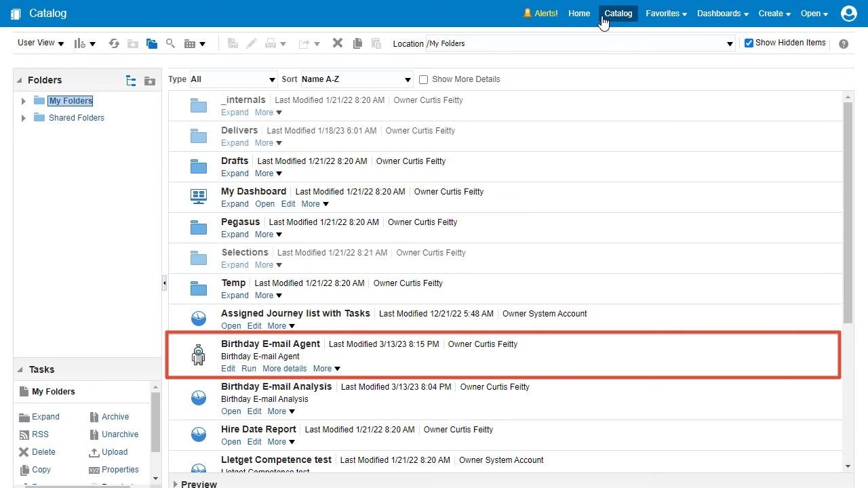868x488 pixels.
Task: Click the Folder Tree icon in Folders header
Action: coord(132,81)
